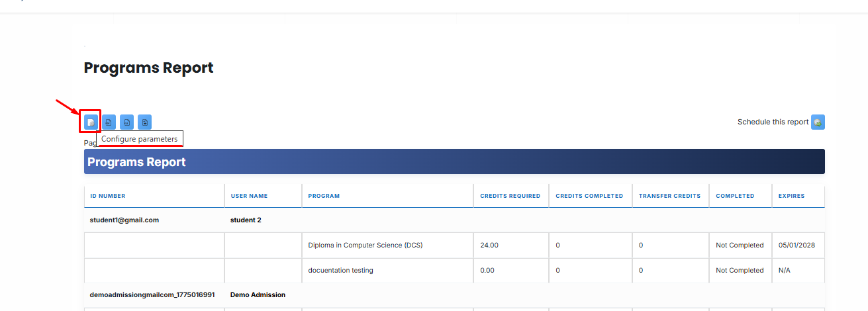Select the docuentation testing program
This screenshot has width=868, height=311.
340,270
